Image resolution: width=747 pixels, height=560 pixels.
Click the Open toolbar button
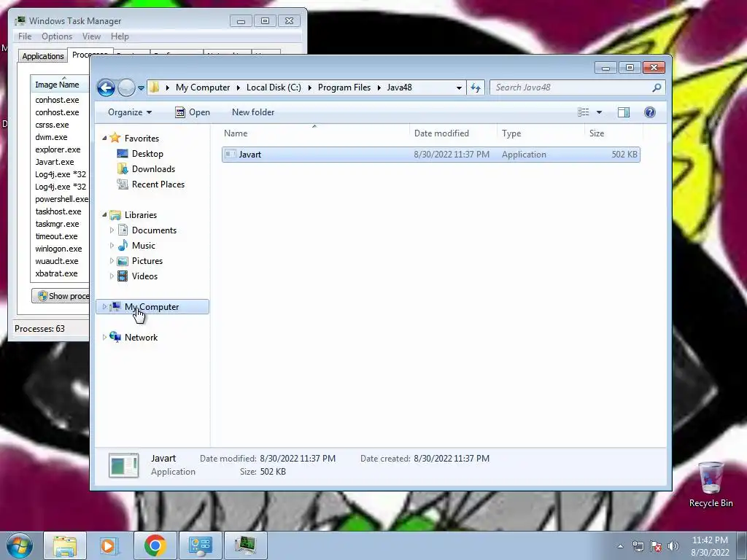click(193, 112)
